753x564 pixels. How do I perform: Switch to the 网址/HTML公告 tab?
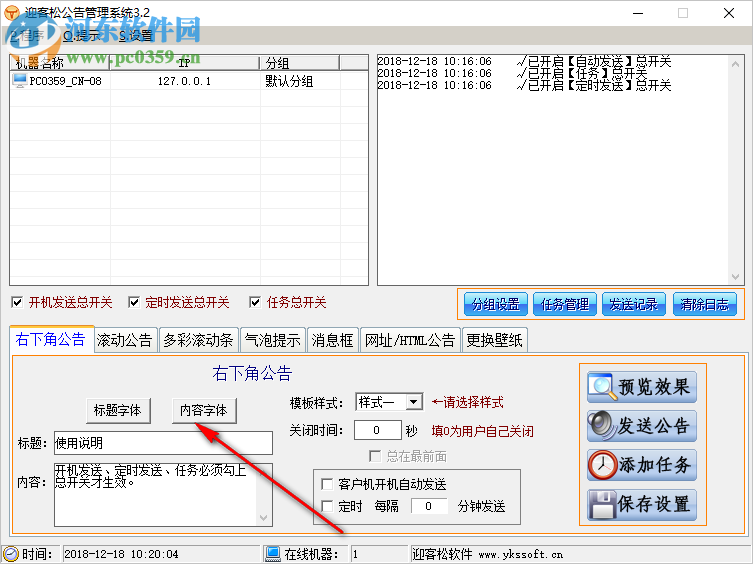(410, 340)
